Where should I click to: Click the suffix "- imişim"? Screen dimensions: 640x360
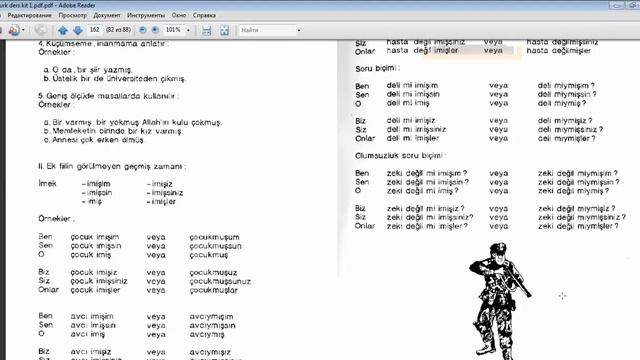click(x=96, y=184)
